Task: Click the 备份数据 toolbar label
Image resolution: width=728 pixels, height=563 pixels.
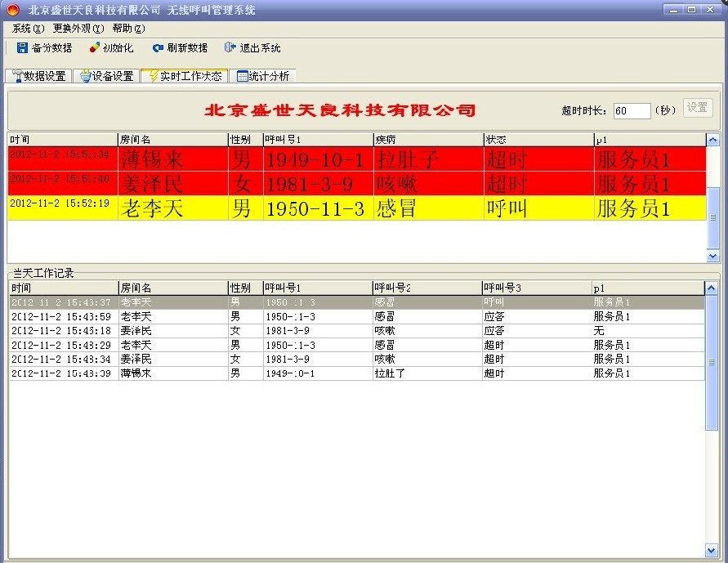Action: click(52, 48)
